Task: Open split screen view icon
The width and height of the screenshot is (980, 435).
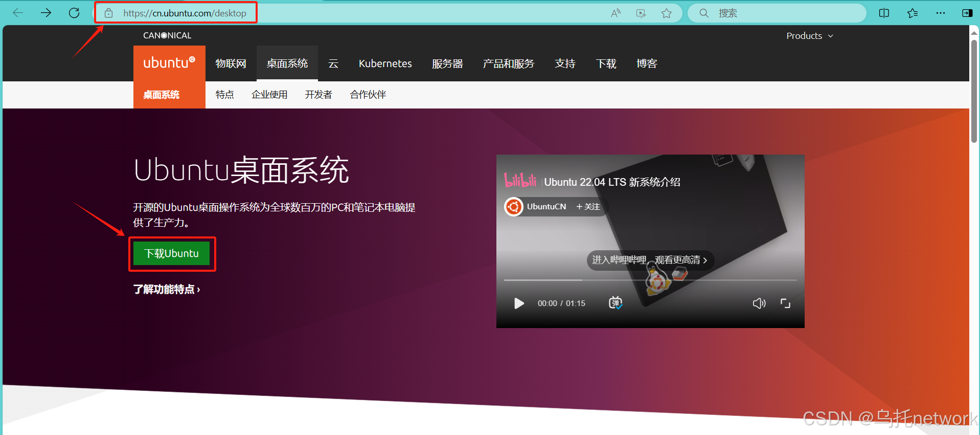Action: tap(884, 13)
